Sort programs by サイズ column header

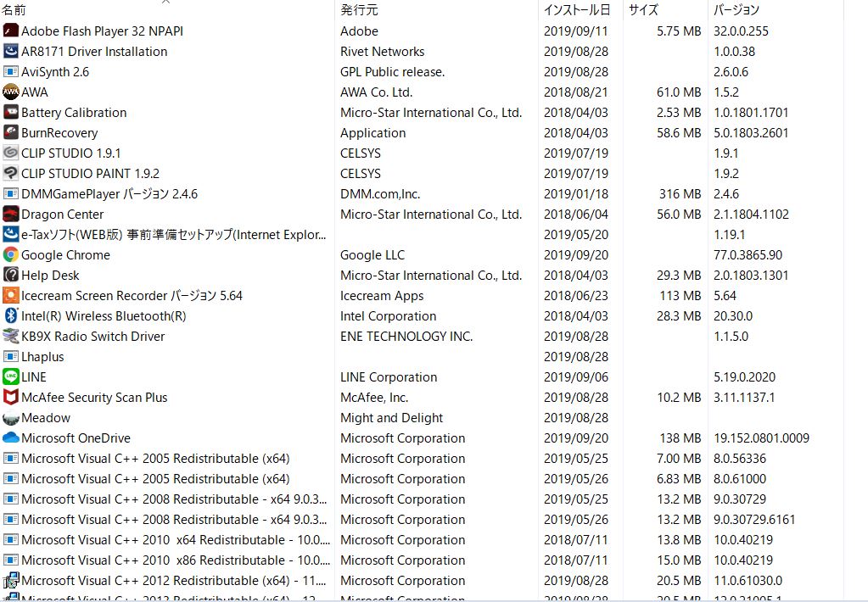pyautogui.click(x=643, y=11)
